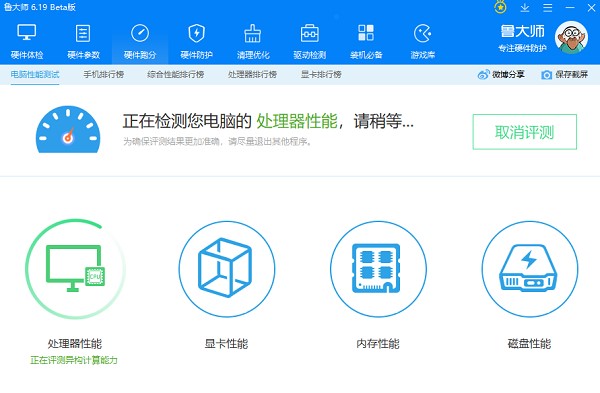The width and height of the screenshot is (600, 393).
Task: Click the 内存性能 label text
Action: click(x=378, y=344)
